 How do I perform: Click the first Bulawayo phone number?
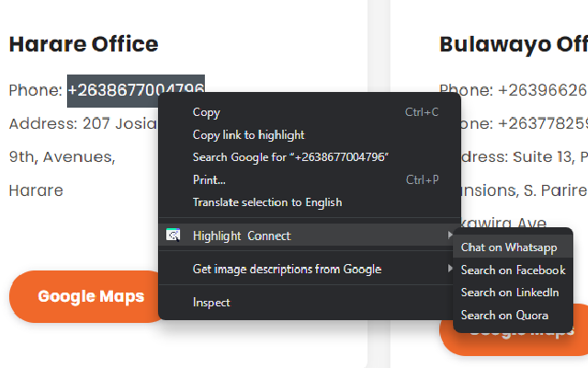click(x=542, y=90)
